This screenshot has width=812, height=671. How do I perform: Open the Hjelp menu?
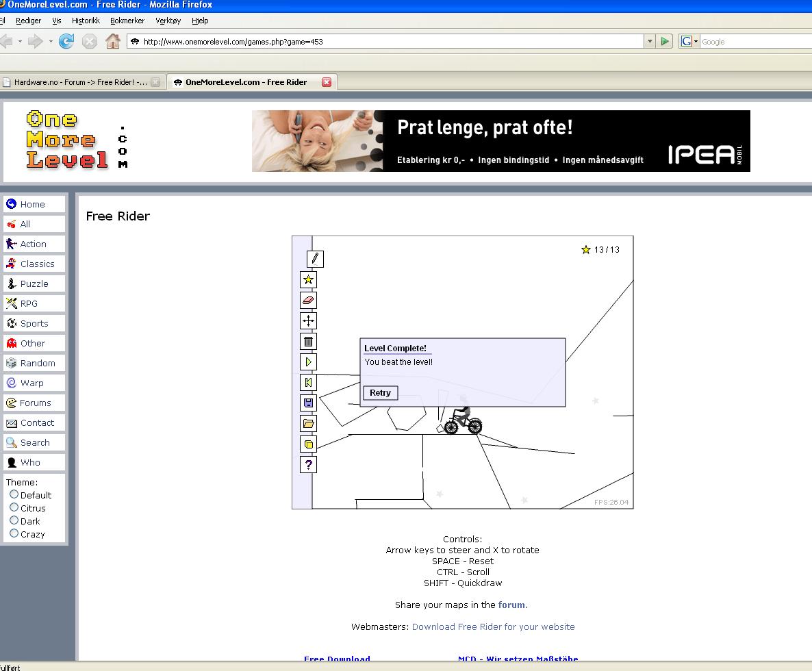[x=200, y=21]
